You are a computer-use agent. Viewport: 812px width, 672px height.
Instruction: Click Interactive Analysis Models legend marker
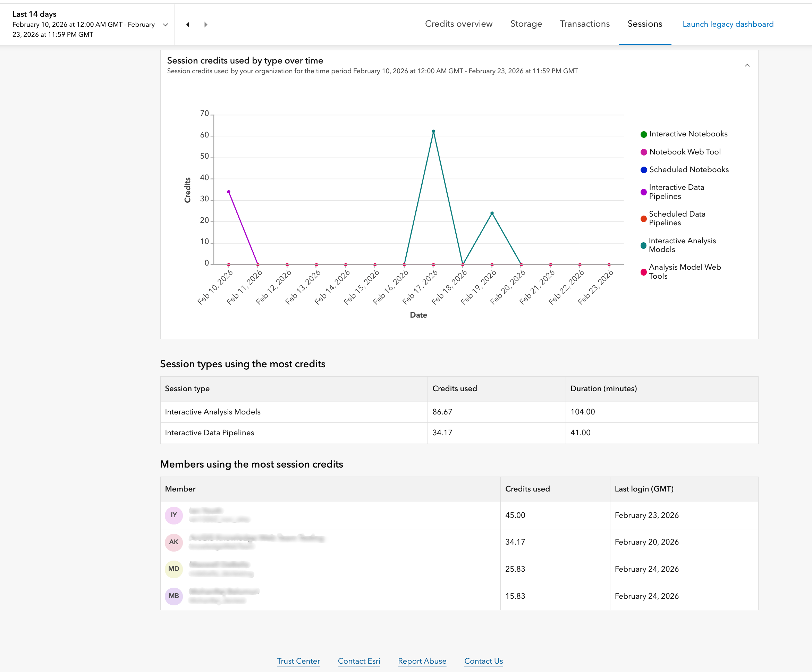point(643,245)
